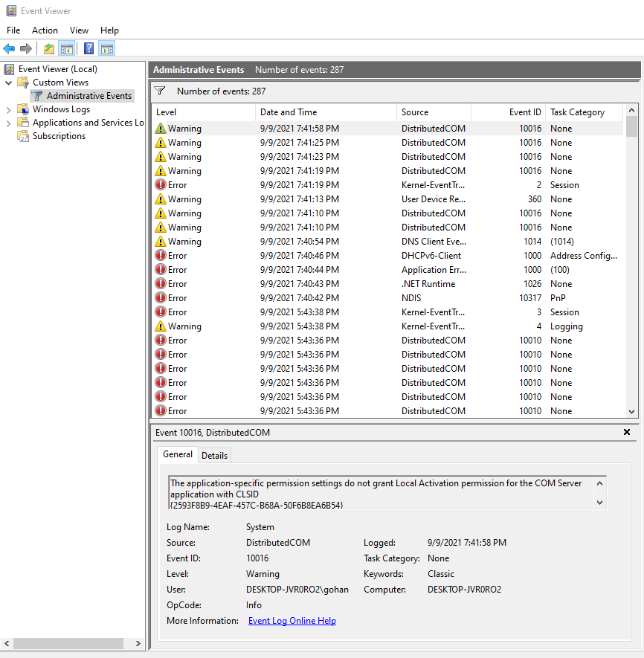Click the (1014) task category cell
644x658 pixels.
562,242
